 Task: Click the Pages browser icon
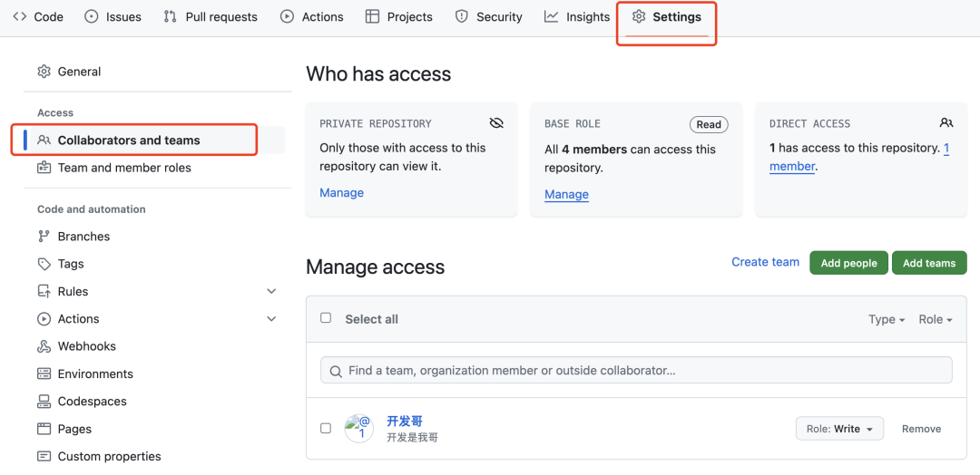(44, 429)
